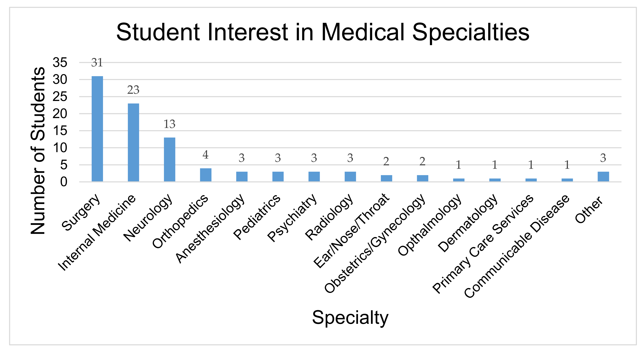Select the data label 13 above Neurology
The height and width of the screenshot is (352, 644).
[169, 124]
